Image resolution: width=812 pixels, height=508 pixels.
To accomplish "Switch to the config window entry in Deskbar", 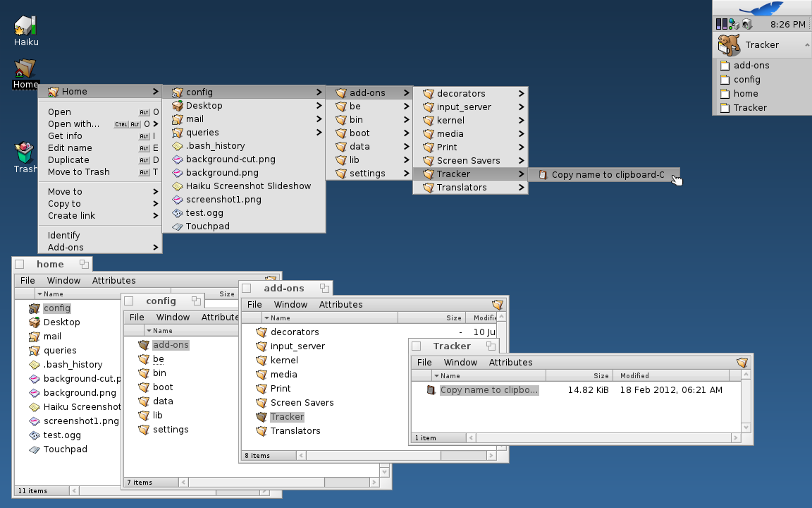I will (x=746, y=80).
